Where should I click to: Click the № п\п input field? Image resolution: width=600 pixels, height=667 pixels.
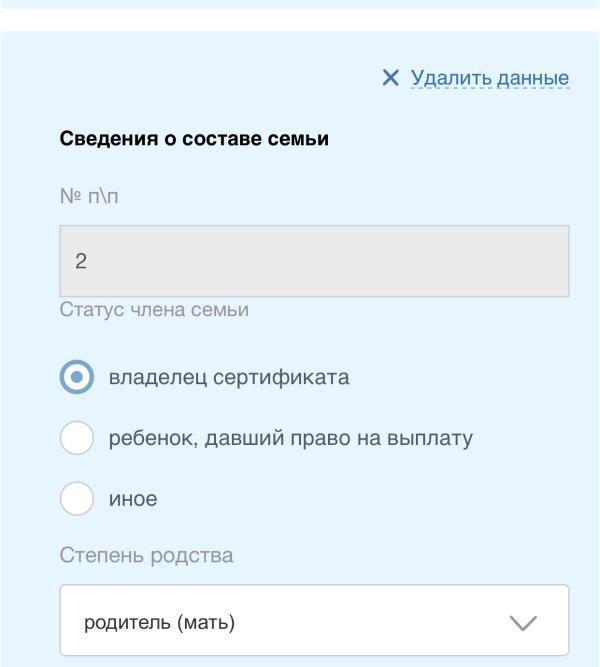coord(314,261)
